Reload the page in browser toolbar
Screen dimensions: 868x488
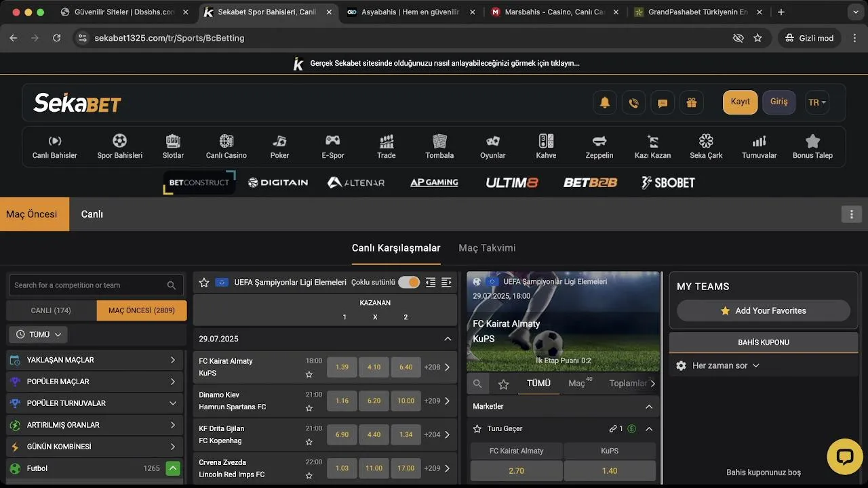[57, 38]
